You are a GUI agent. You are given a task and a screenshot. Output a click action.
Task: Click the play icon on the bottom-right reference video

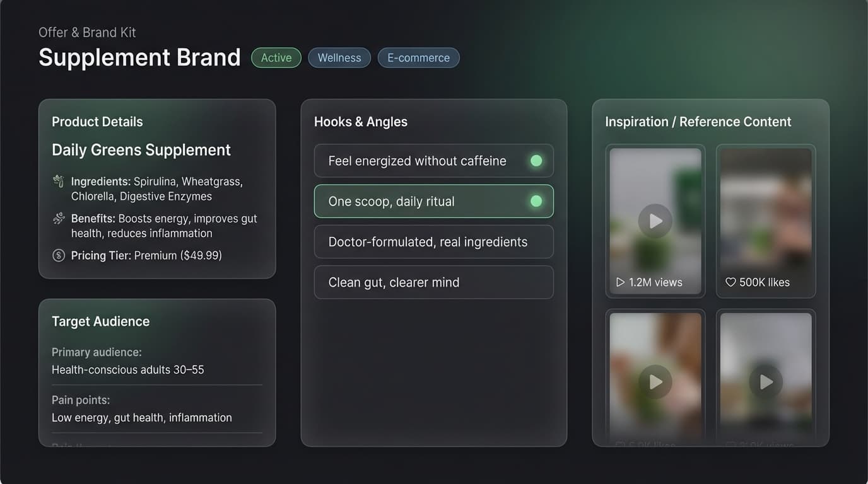766,381
